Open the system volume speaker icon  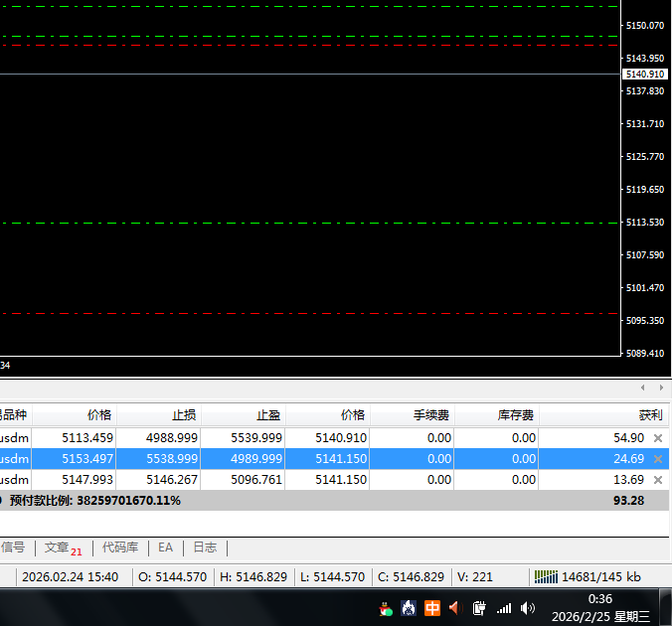tap(528, 608)
